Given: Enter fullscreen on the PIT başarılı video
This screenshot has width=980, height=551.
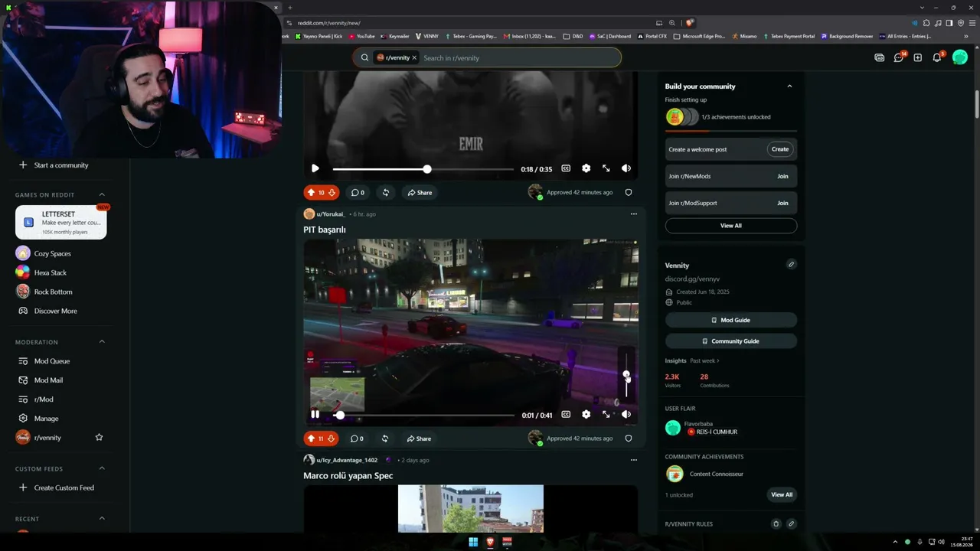Looking at the screenshot, I should (x=606, y=414).
